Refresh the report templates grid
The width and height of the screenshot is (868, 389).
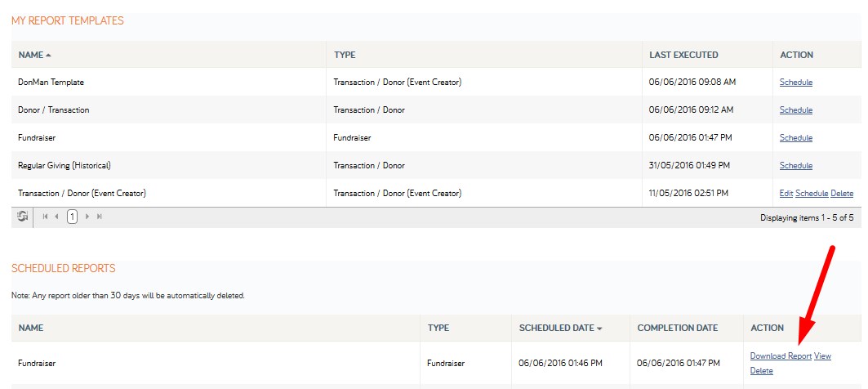point(23,217)
